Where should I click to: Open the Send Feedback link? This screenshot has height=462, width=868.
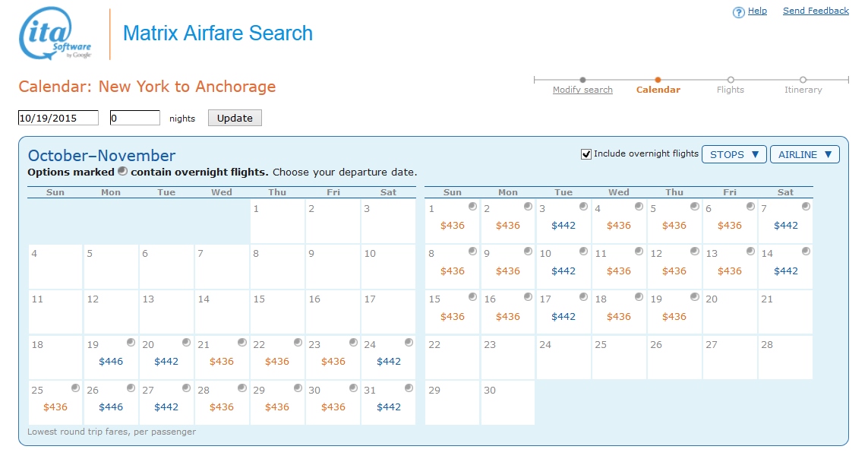[x=816, y=11]
